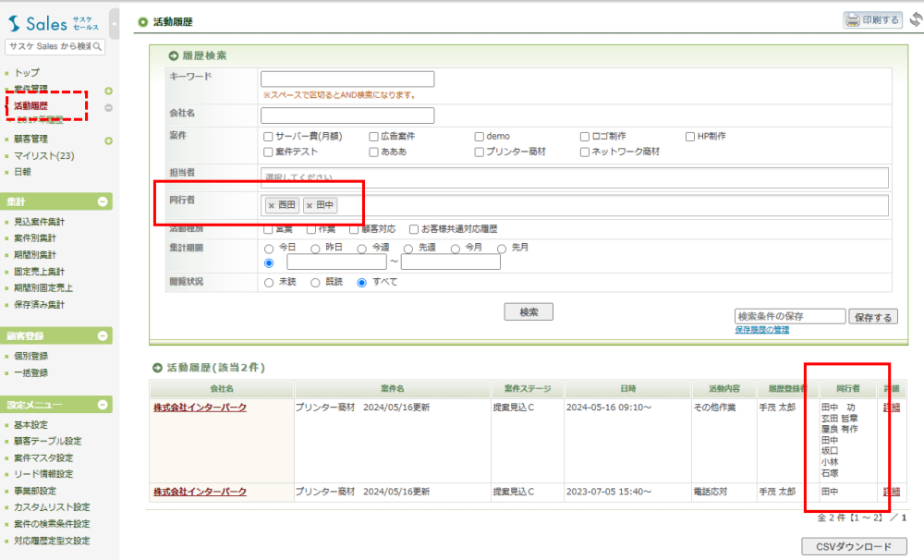The image size is (924, 560).
Task: Remove the 西田 tag via its x
Action: tap(271, 206)
